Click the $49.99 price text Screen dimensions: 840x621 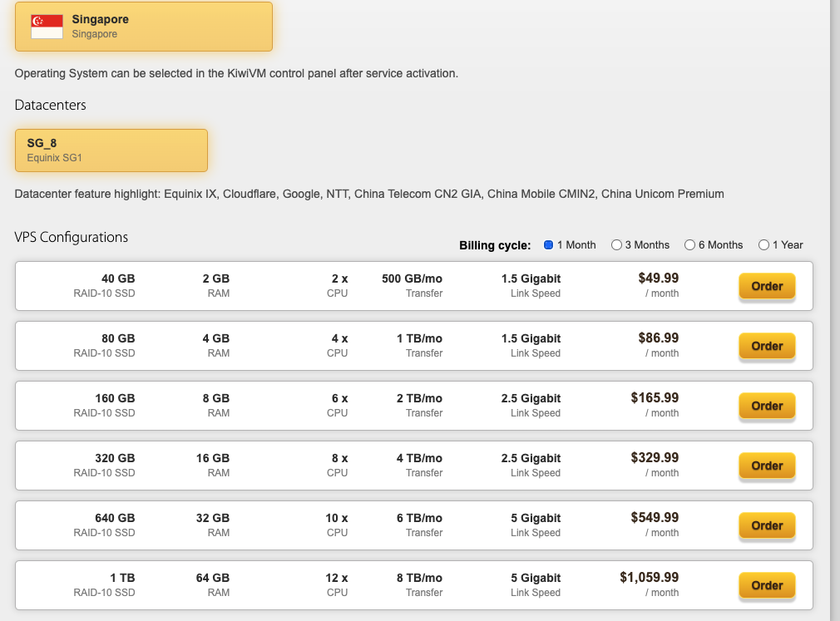click(659, 278)
